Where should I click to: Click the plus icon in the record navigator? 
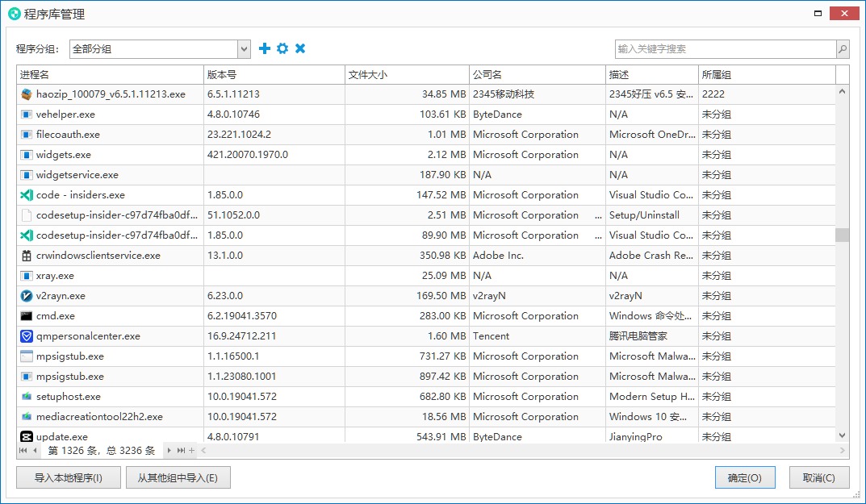click(x=191, y=451)
